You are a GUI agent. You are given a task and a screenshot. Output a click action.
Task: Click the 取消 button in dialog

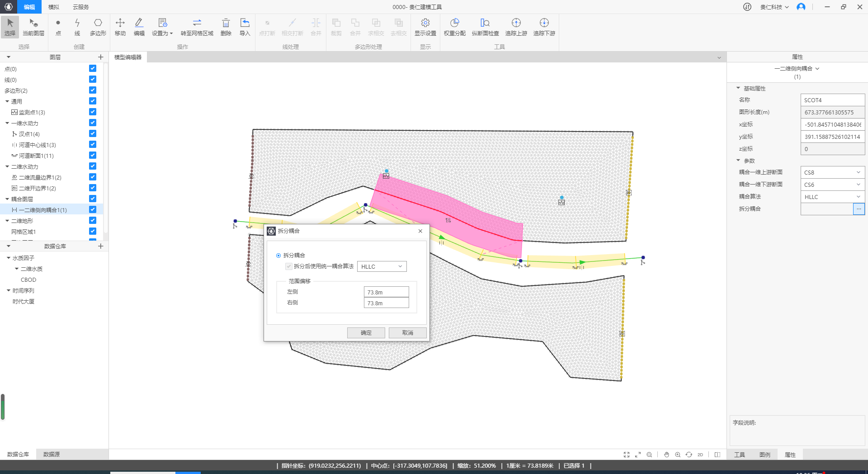(x=407, y=333)
